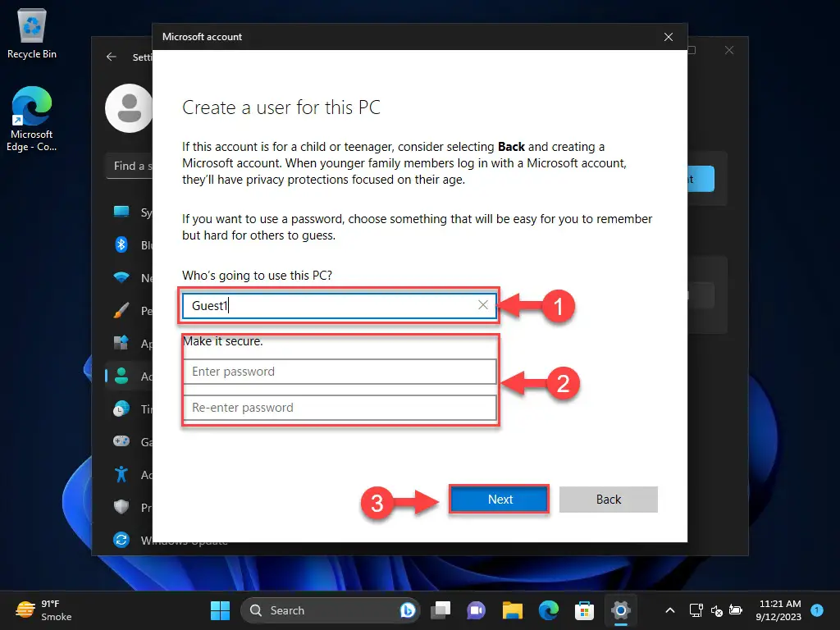
Task: Select the Network Wi-Fi icon in sidebar
Action: click(x=121, y=277)
